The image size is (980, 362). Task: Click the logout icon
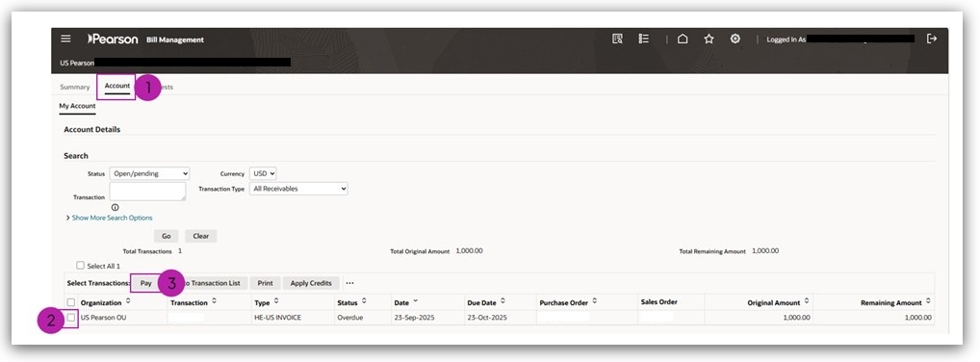point(932,39)
